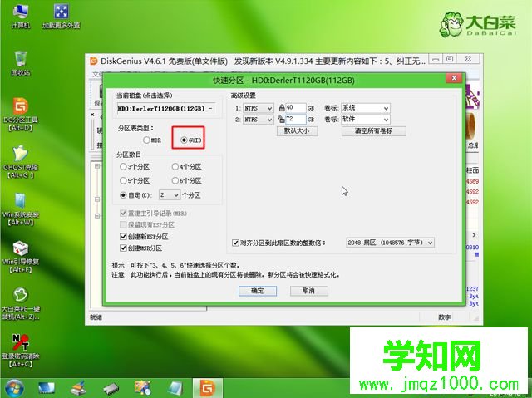Choose 3个分区 option

[x=135, y=167]
